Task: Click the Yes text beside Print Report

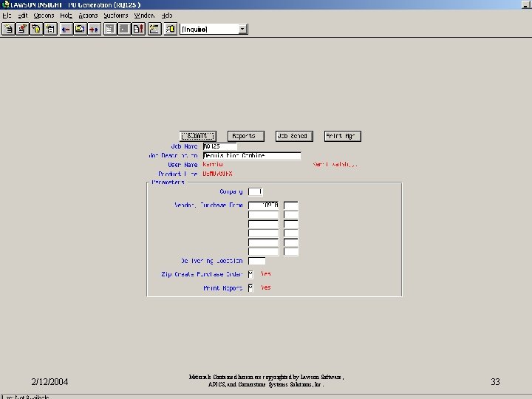Action: coord(266,287)
